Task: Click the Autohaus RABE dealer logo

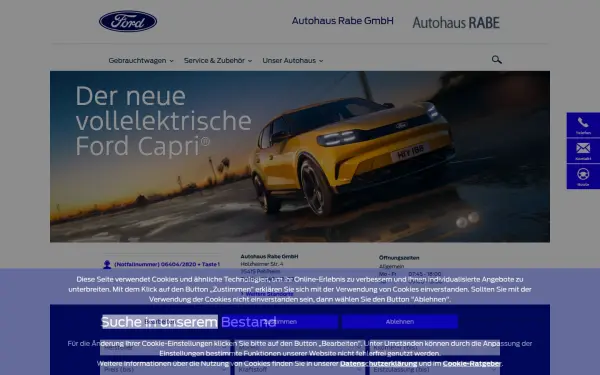Action: (456, 23)
